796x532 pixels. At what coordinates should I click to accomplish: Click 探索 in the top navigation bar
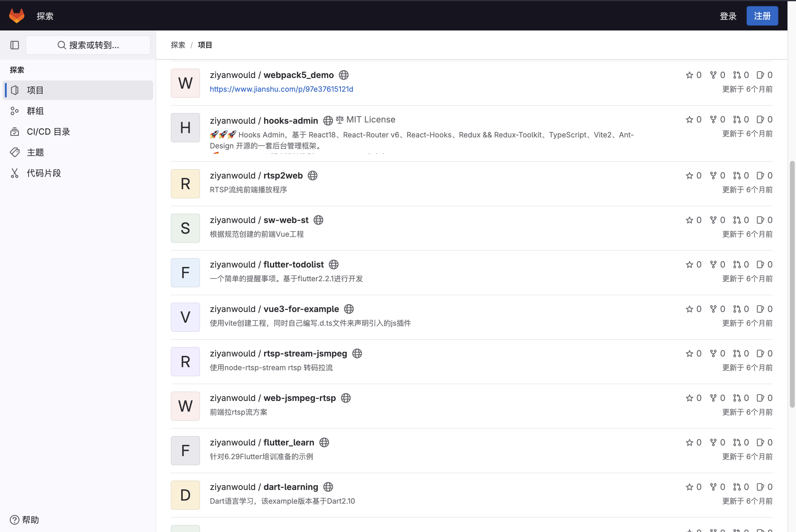45,16
